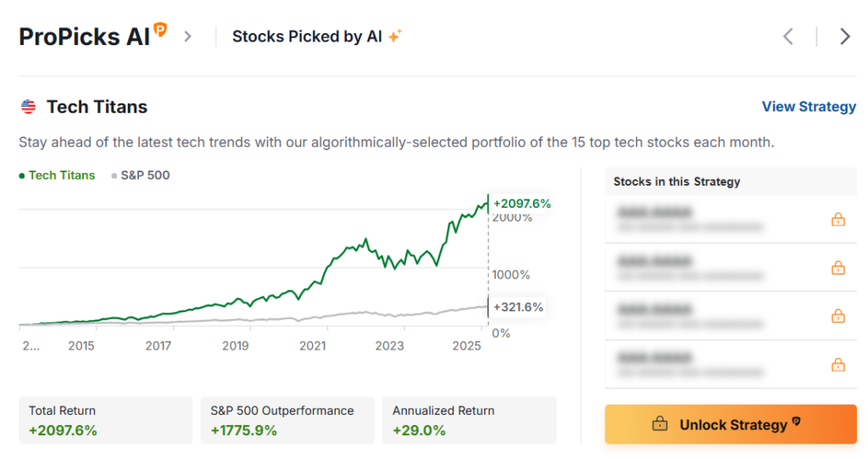Select the Tech Titans strategy title

97,107
